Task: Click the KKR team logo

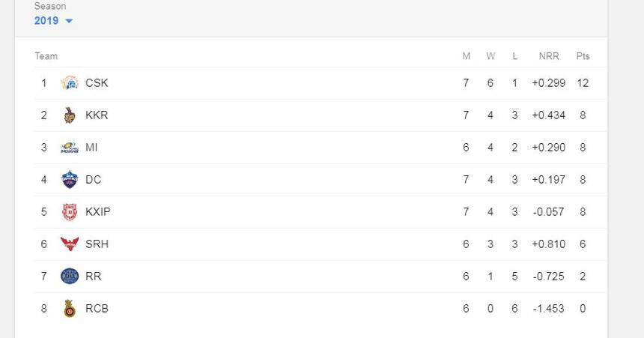Action: click(70, 115)
